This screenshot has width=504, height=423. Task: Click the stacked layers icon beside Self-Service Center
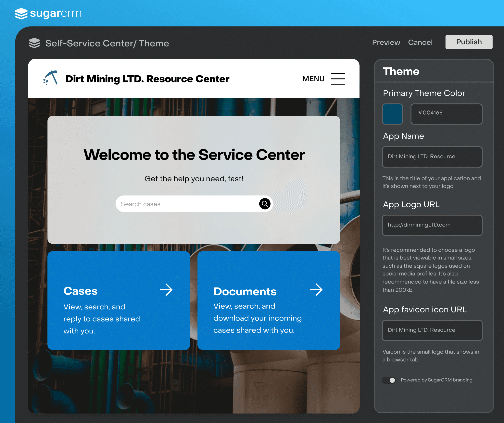[x=34, y=43]
